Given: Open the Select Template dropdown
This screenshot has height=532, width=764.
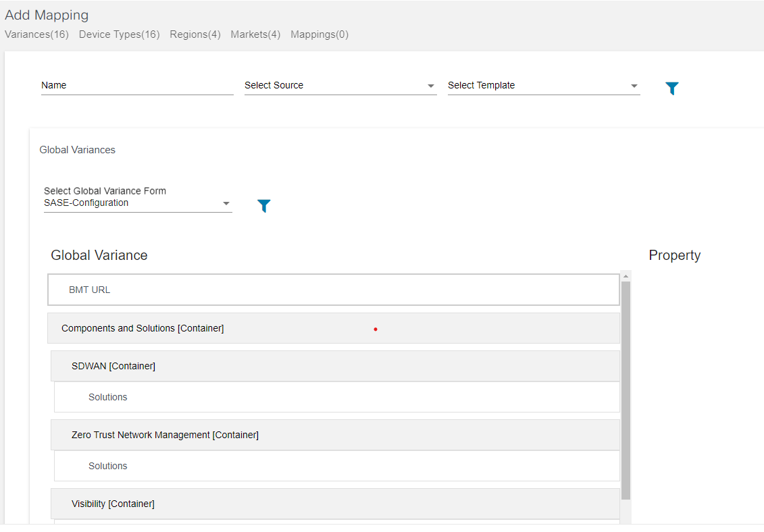Looking at the screenshot, I should 543,86.
